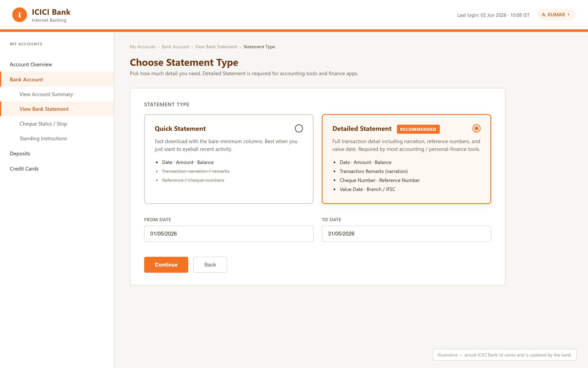Click the Continue button

click(166, 265)
